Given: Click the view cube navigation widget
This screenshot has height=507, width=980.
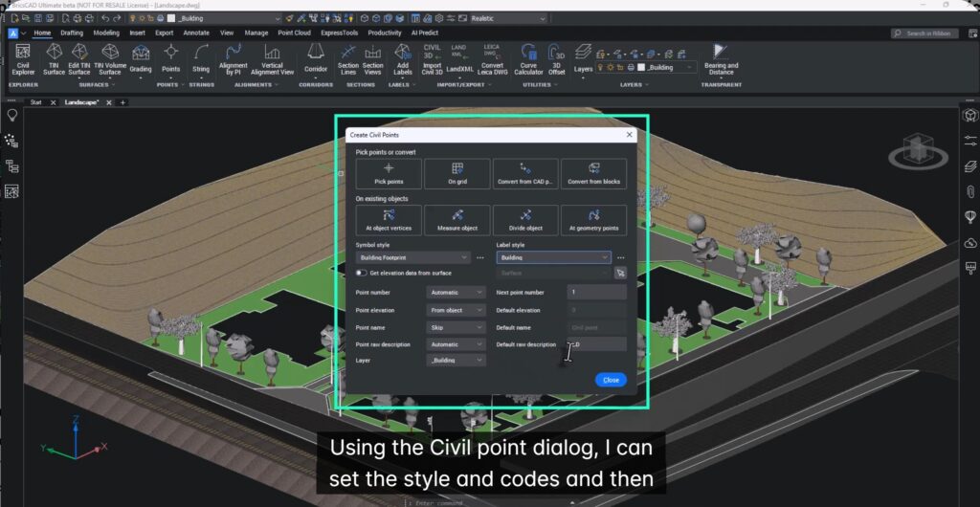Looking at the screenshot, I should [918, 152].
